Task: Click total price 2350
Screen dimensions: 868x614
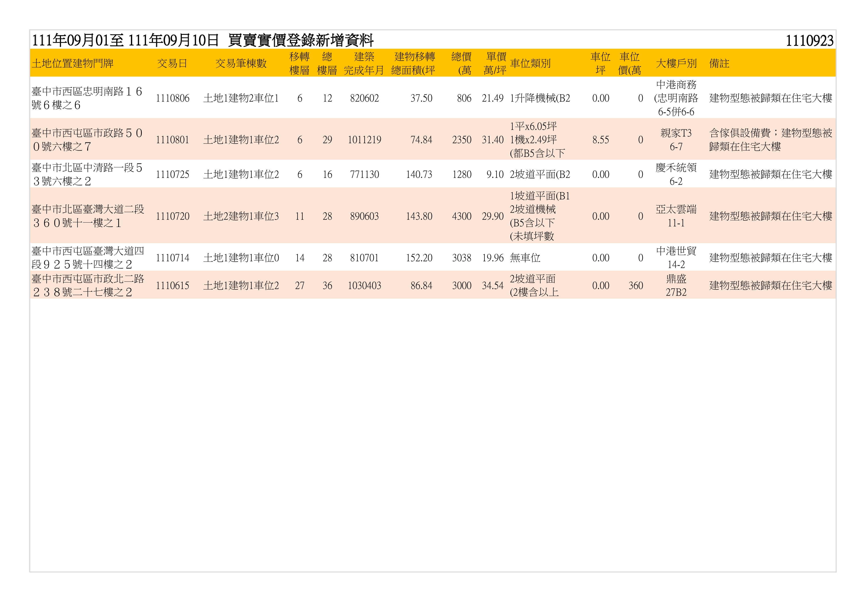Action: [462, 140]
